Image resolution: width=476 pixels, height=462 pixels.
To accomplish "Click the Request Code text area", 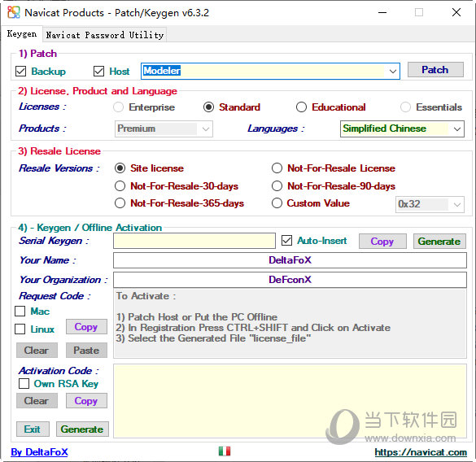I will [290, 324].
